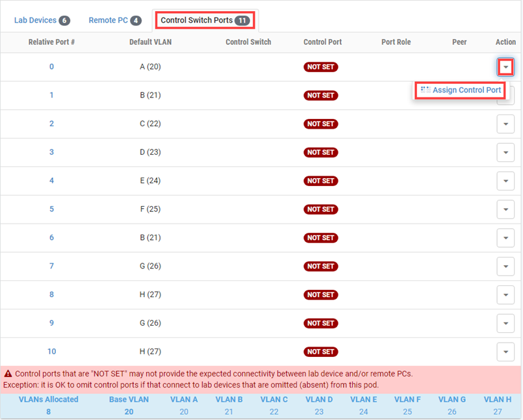Screen dimensions: 523x420
Task: Click NOT SET badge for port 8
Action: click(x=320, y=295)
